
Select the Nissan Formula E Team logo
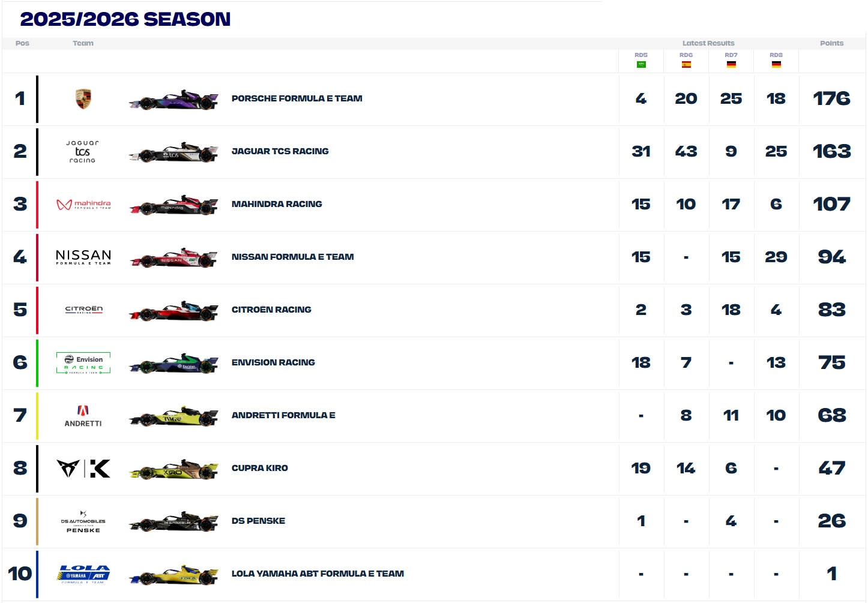83,257
